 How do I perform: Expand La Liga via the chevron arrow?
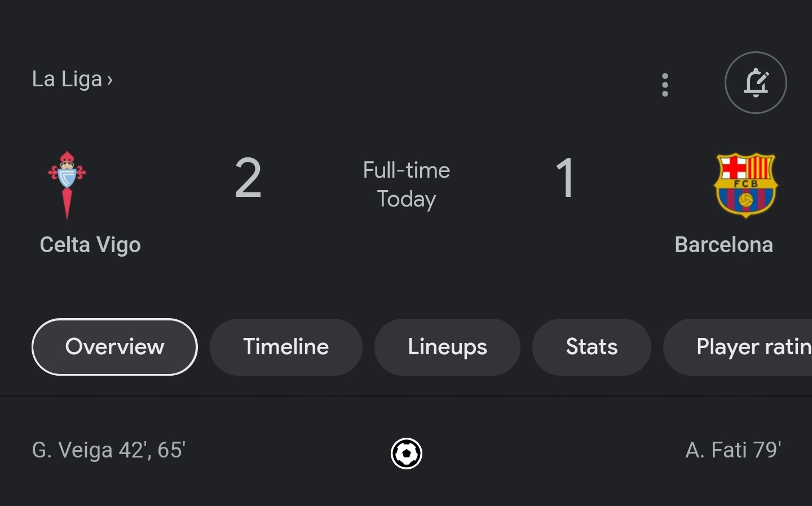pyautogui.click(x=110, y=80)
